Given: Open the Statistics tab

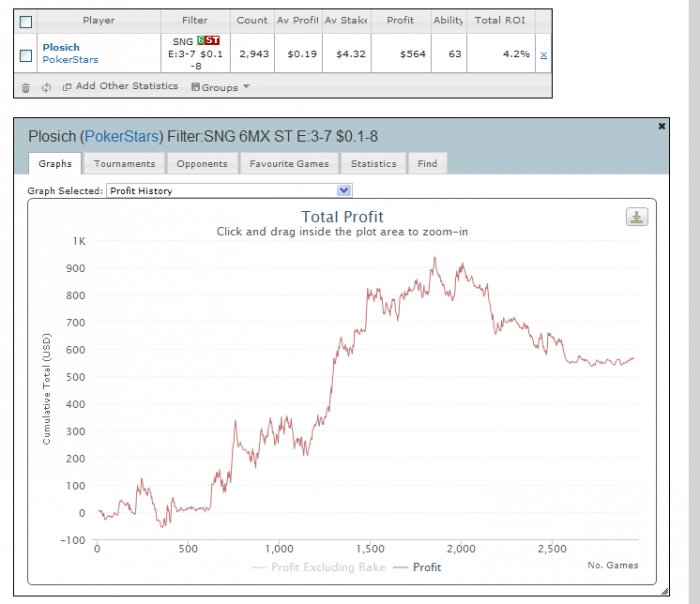Looking at the screenshot, I should [x=374, y=163].
